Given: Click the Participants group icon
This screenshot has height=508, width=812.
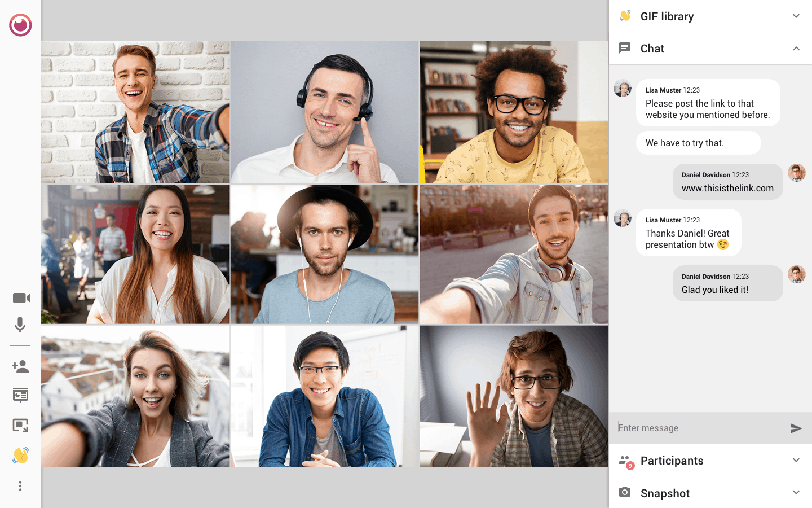Looking at the screenshot, I should click(624, 459).
